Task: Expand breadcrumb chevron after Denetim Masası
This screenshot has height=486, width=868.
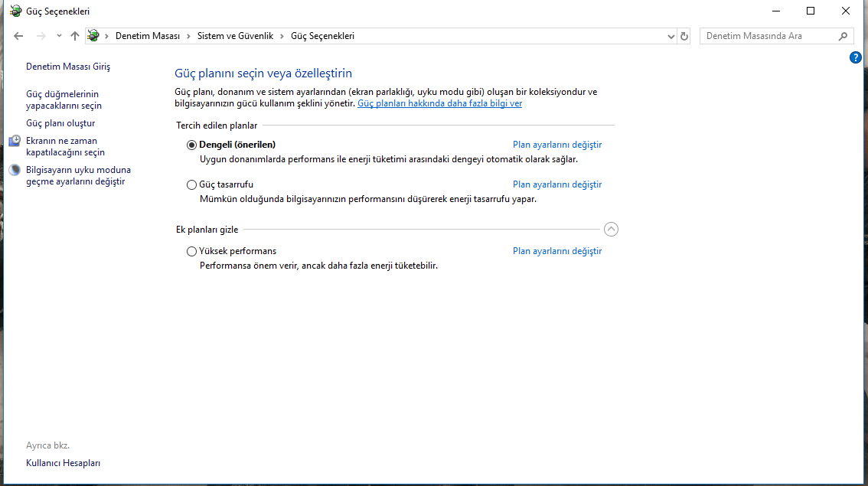Action: pos(188,36)
